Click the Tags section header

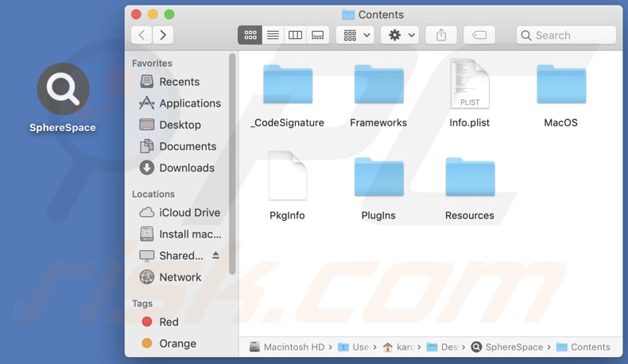tap(142, 304)
